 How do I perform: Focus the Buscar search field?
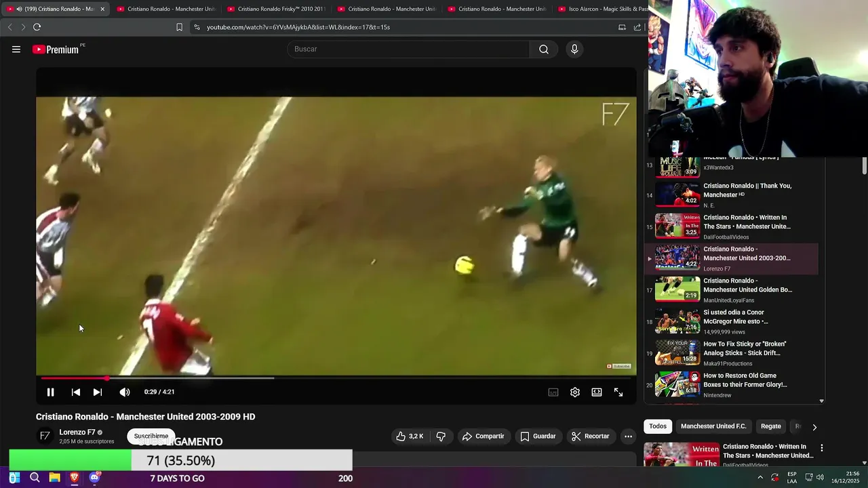point(408,49)
